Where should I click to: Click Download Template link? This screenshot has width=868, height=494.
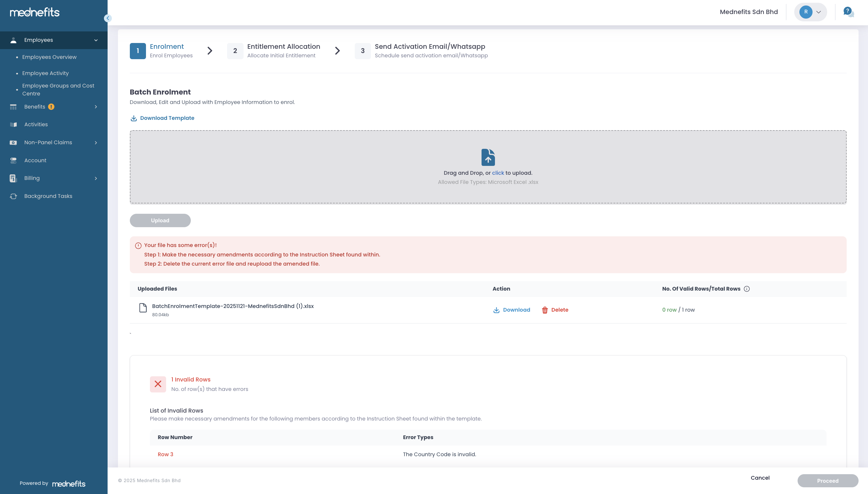(167, 118)
